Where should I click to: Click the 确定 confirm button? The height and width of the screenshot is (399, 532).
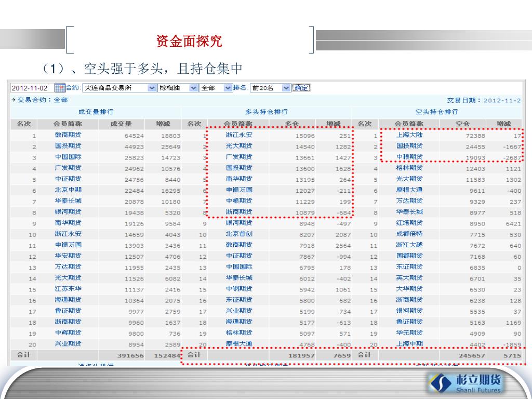point(301,88)
